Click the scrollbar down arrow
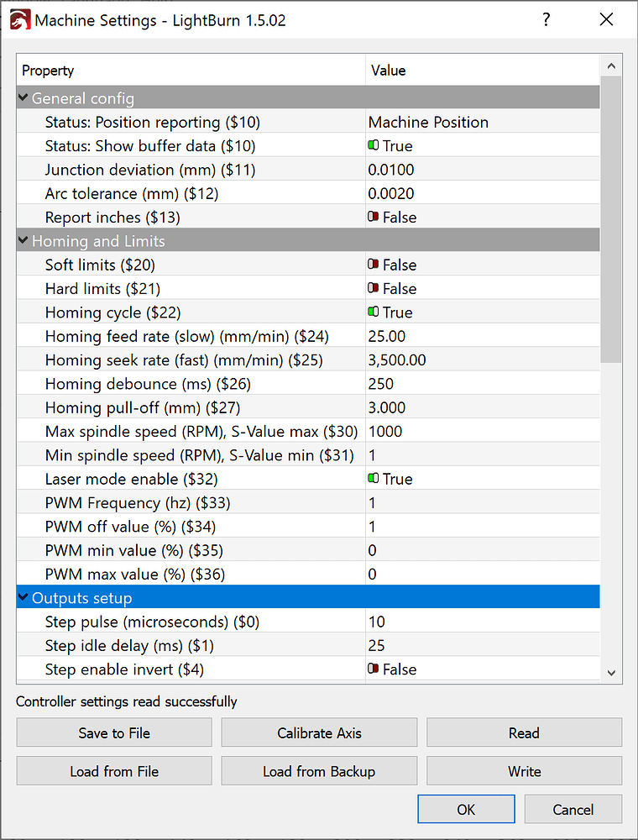 point(611,672)
